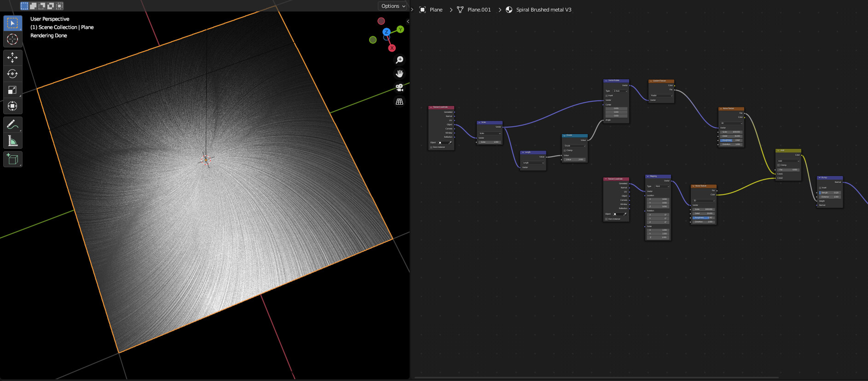Viewport: 868px width, 381px height.
Task: Click the pan view hand icon
Action: coord(399,74)
